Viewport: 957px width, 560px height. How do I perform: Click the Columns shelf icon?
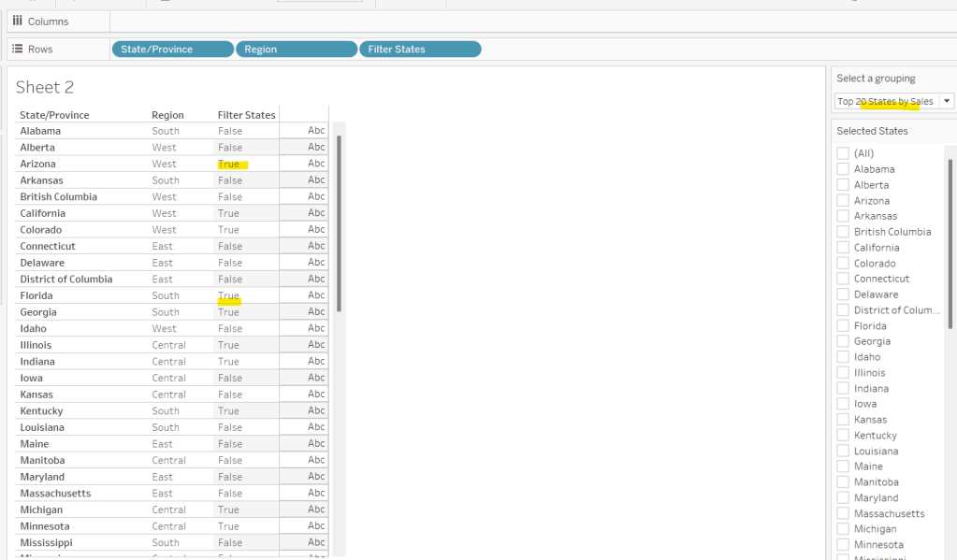[x=17, y=21]
